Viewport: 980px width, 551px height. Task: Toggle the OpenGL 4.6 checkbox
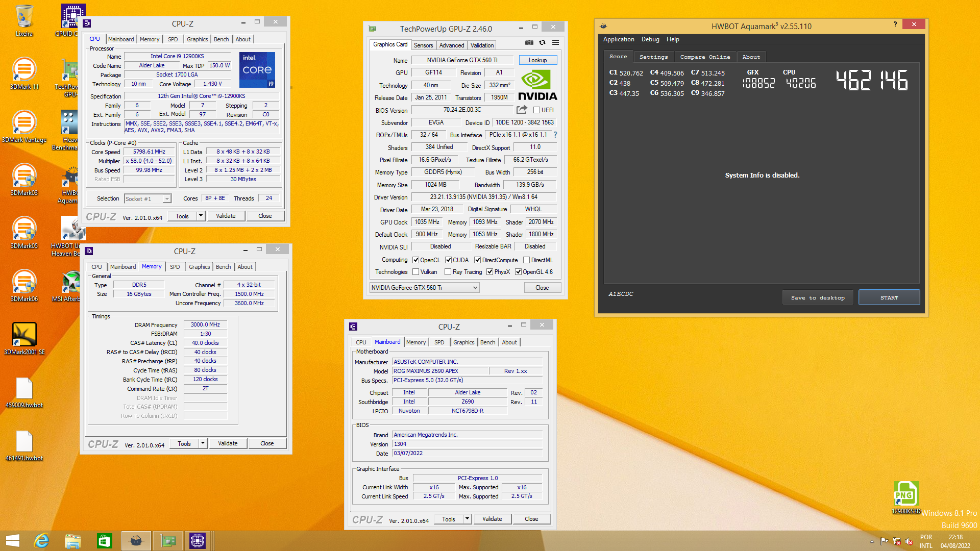518,272
